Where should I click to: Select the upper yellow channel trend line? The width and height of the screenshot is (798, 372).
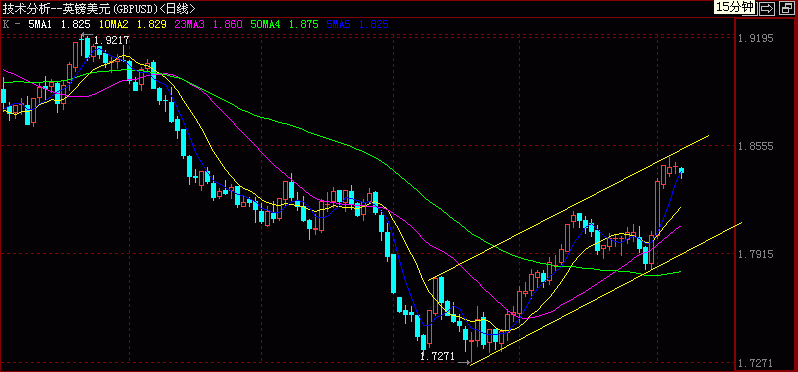[x=568, y=208]
